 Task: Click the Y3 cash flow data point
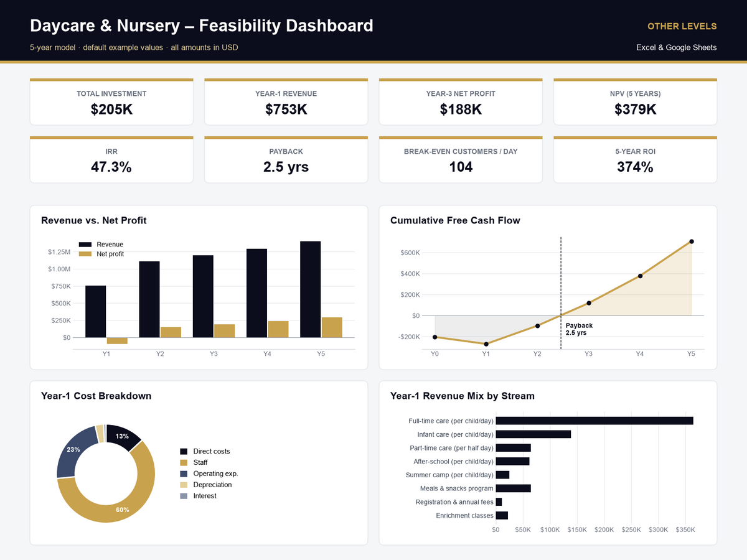coord(589,303)
